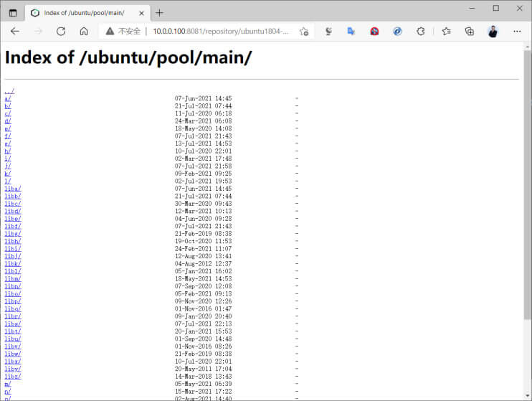Image resolution: width=532 pixels, height=401 pixels.
Task: Open the liba/ directory link
Action: [13, 189]
